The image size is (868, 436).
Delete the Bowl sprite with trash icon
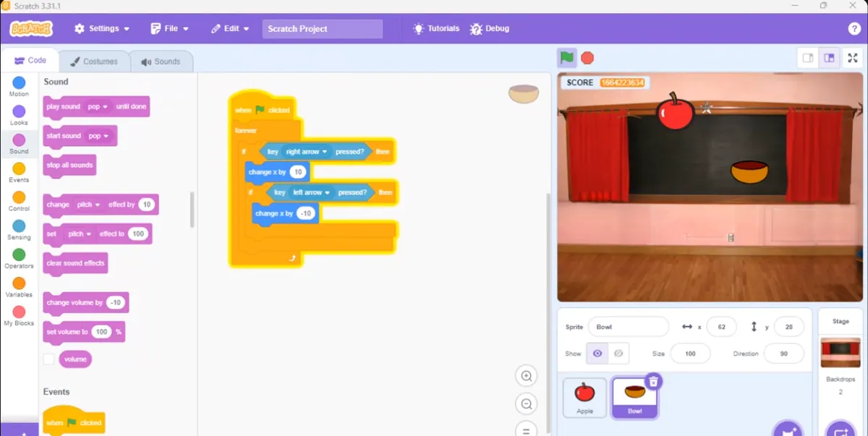tap(653, 381)
